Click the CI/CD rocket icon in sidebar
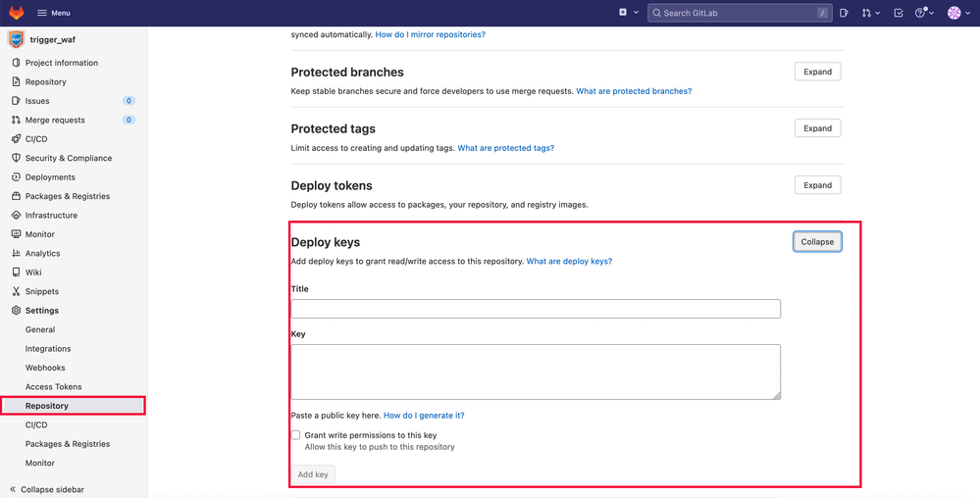Screen dimensions: 980x498 point(16,139)
